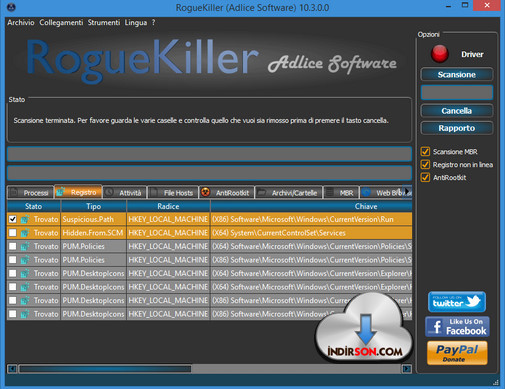This screenshot has height=389, width=505.
Task: Click the registry icon in Suspicious.Path row
Action: pyautogui.click(x=25, y=219)
